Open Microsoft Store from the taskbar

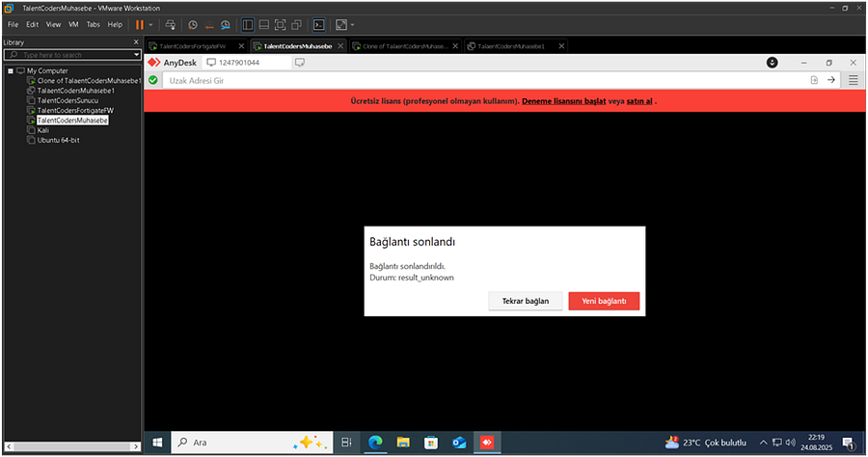[431, 443]
